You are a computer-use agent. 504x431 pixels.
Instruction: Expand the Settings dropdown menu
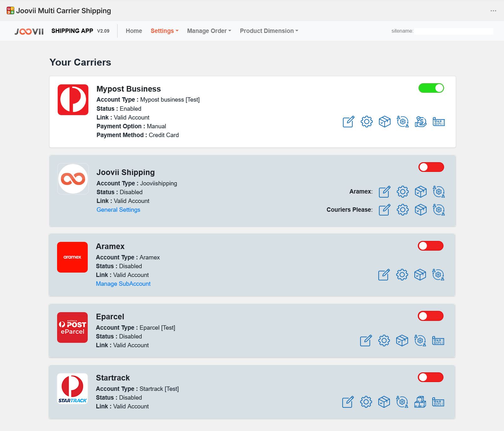tap(165, 31)
